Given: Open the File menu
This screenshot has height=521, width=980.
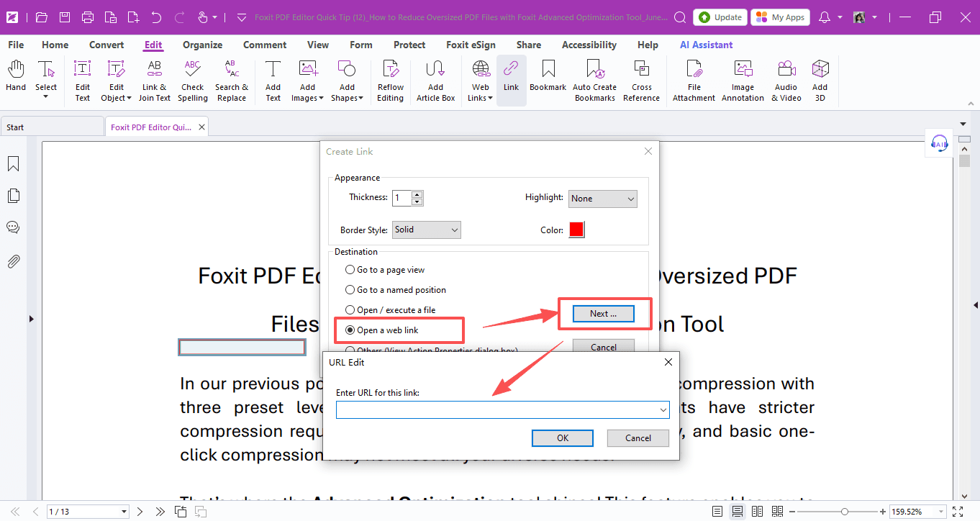Looking at the screenshot, I should (x=16, y=45).
